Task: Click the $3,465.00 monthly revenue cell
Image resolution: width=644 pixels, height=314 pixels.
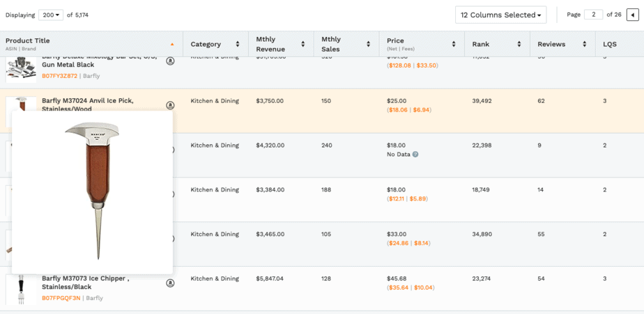Action: 270,234
